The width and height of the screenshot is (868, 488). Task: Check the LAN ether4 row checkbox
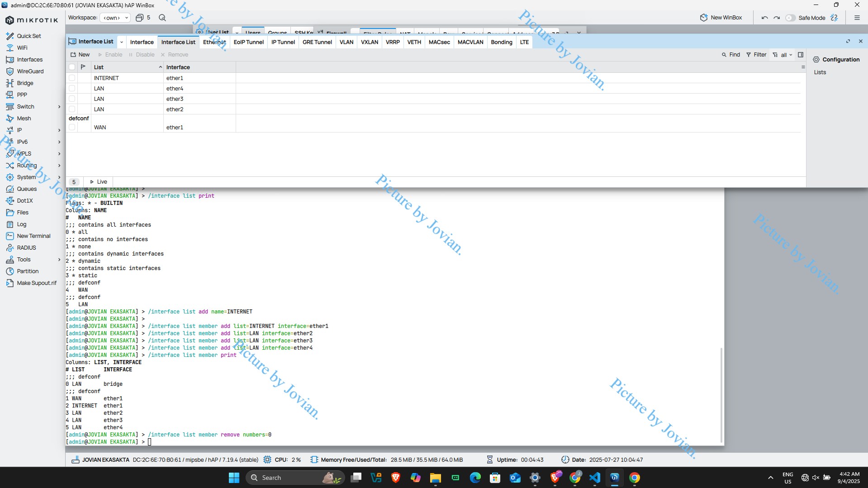pyautogui.click(x=72, y=89)
